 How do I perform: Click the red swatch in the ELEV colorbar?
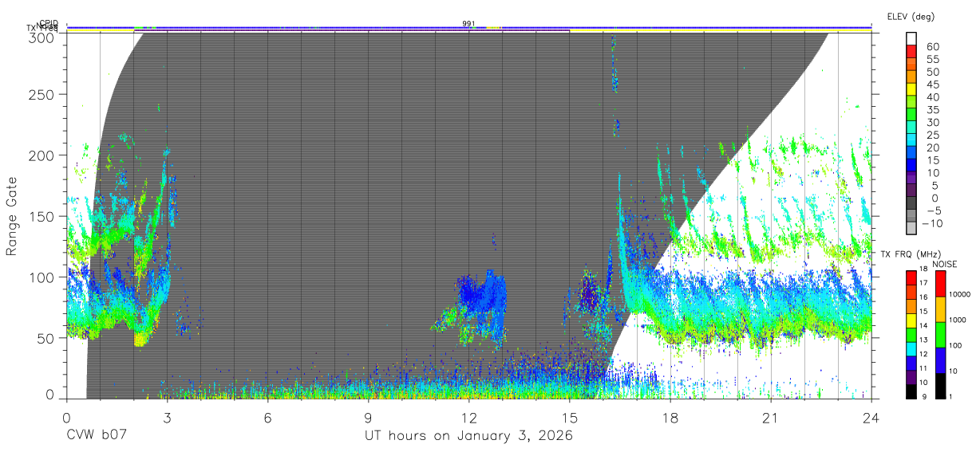click(911, 51)
